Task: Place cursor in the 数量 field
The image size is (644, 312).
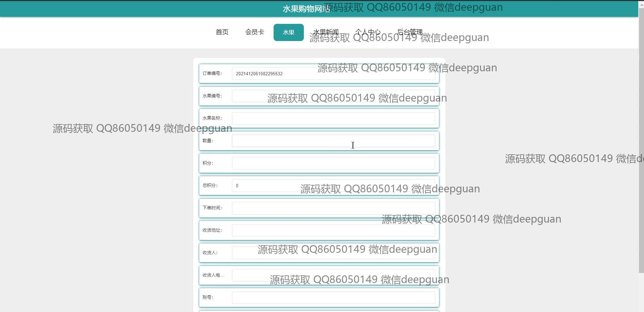Action: [333, 141]
